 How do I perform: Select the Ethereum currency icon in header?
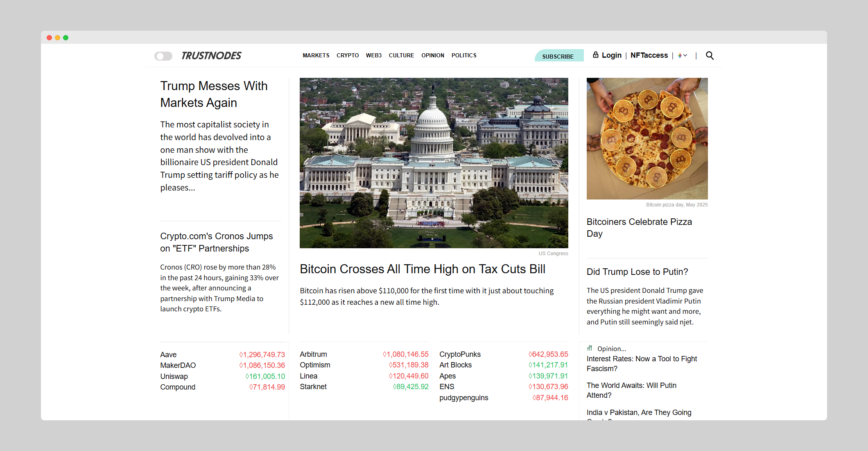(x=680, y=55)
